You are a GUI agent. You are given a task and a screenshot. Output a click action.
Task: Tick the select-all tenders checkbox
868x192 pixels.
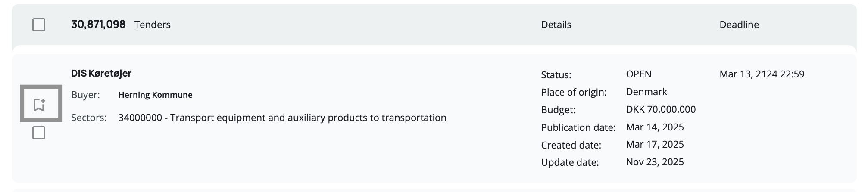[39, 25]
